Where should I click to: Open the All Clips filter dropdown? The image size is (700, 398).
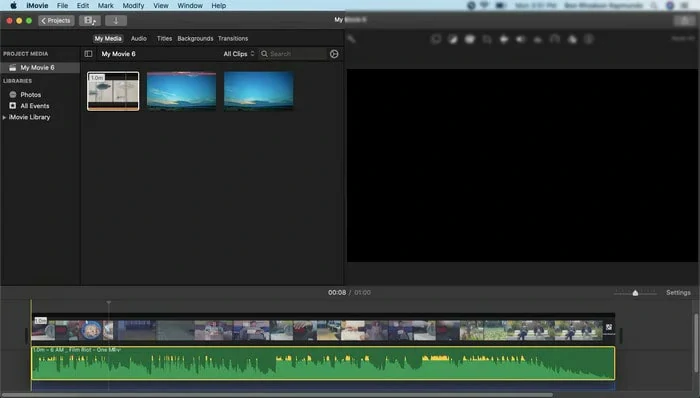pyautogui.click(x=239, y=54)
